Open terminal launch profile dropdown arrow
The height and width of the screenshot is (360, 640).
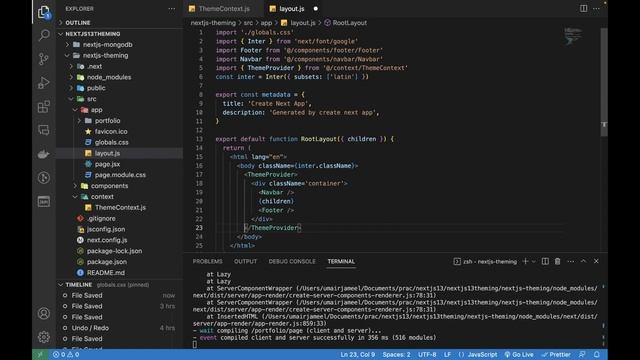point(533,261)
